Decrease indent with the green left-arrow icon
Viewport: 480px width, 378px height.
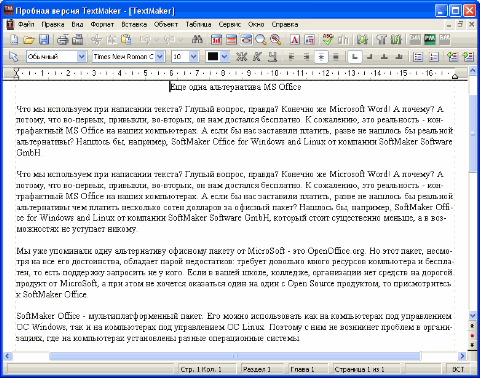coord(453,57)
